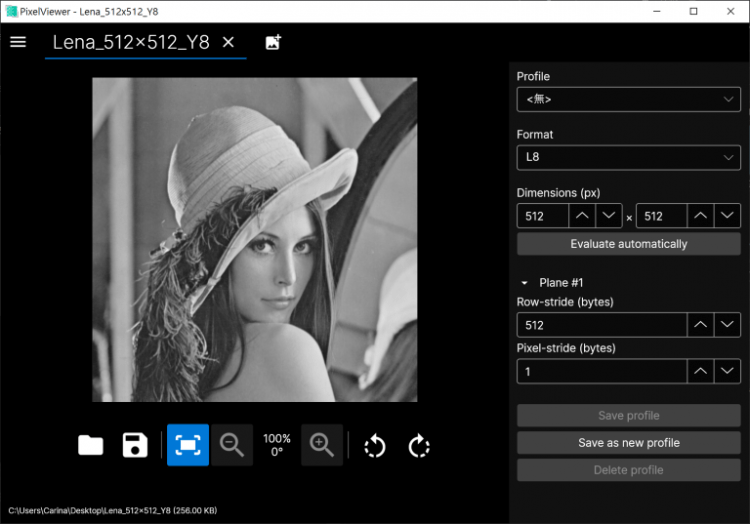Add a new image tab
This screenshot has height=524, width=750.
click(273, 42)
